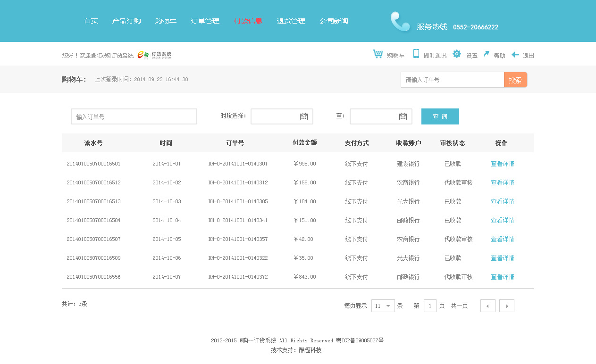
Task: Click the next page arrow in pagination
Action: click(x=506, y=306)
